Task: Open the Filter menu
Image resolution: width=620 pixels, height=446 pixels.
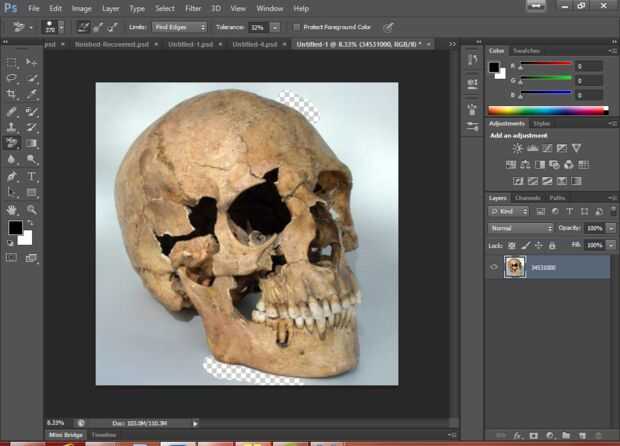Action: click(193, 8)
